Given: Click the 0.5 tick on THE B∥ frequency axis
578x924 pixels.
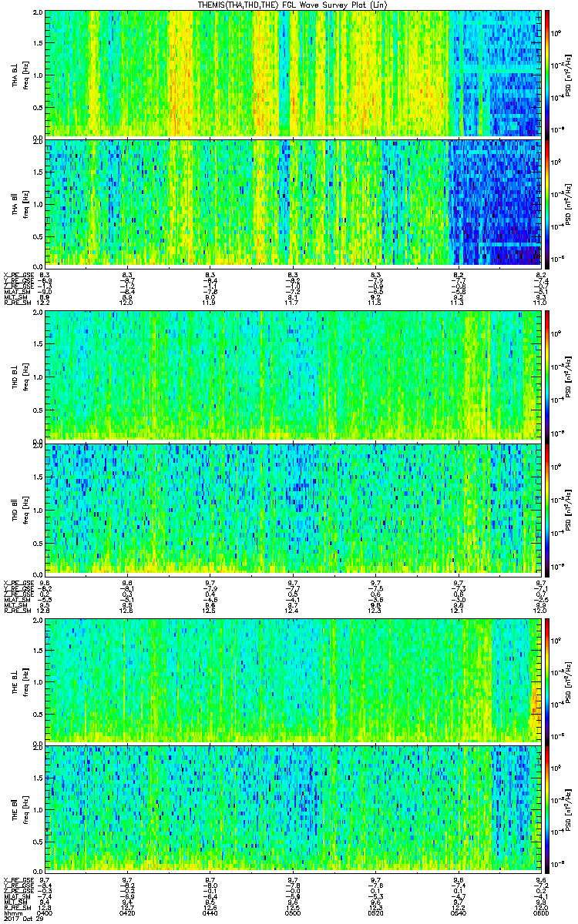Looking at the screenshot, I should pyautogui.click(x=37, y=842).
